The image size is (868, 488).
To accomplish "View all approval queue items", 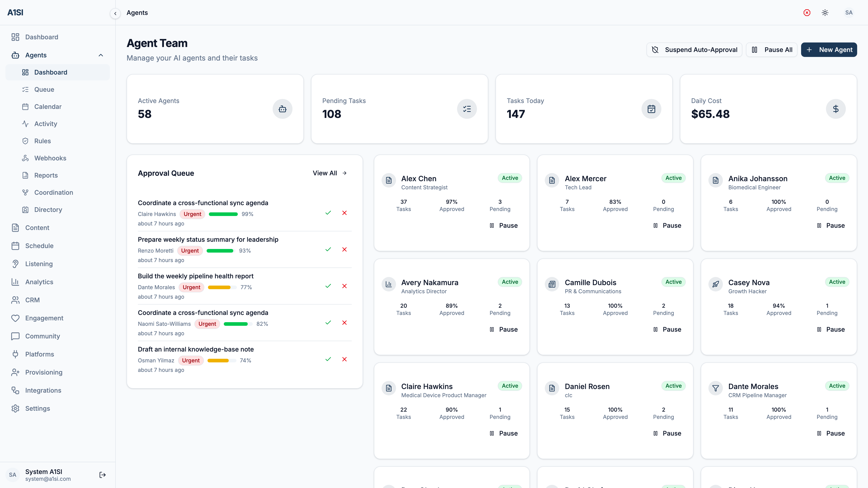I will [330, 173].
